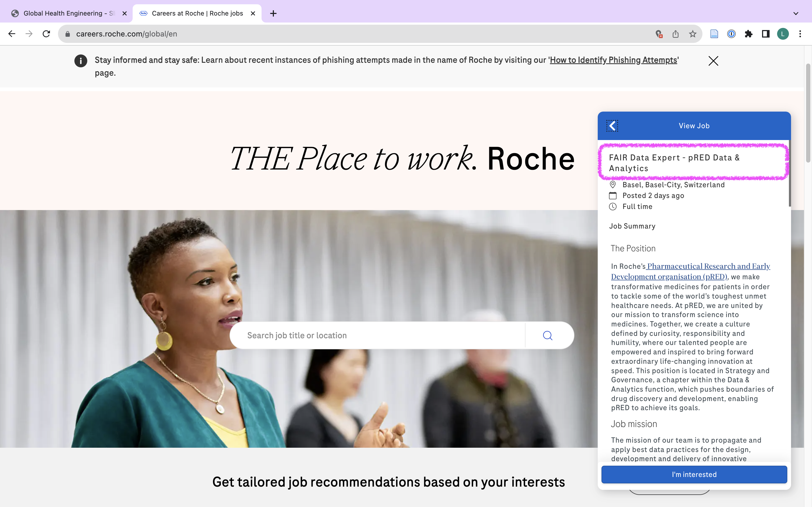Open How to Identify Phishing Attempts link
Screen dimensions: 812x507
pyautogui.click(x=613, y=60)
